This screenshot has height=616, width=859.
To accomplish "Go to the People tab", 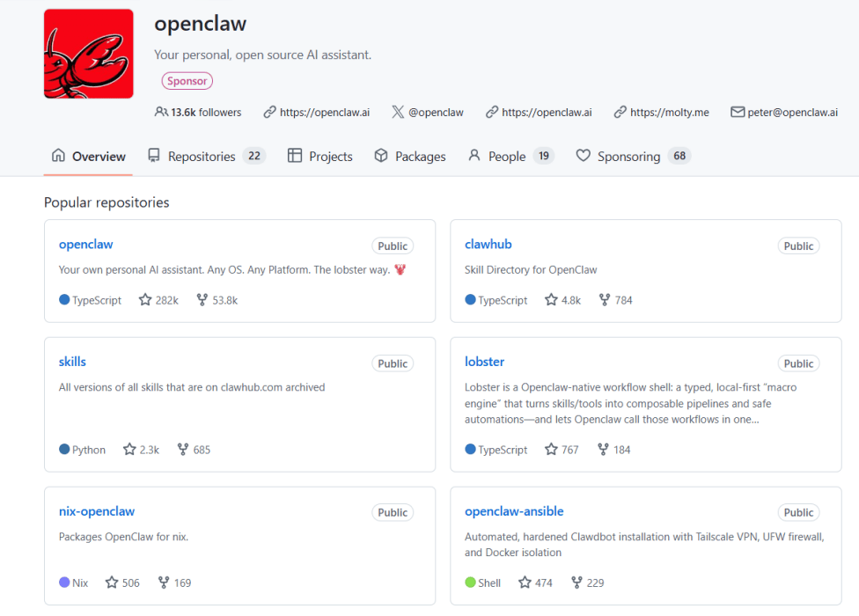I will 507,157.
